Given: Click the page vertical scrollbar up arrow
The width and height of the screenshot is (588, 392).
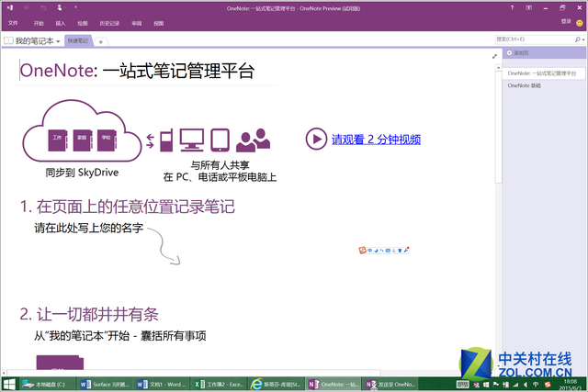Looking at the screenshot, I should point(498,68).
